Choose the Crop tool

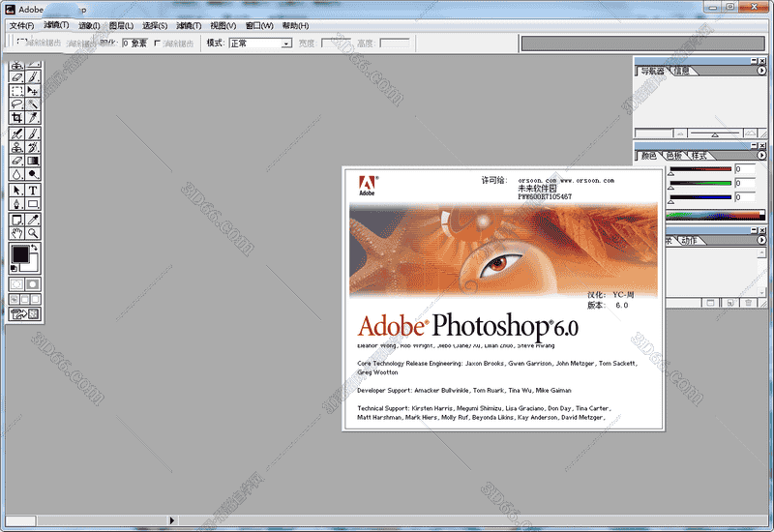[x=16, y=118]
